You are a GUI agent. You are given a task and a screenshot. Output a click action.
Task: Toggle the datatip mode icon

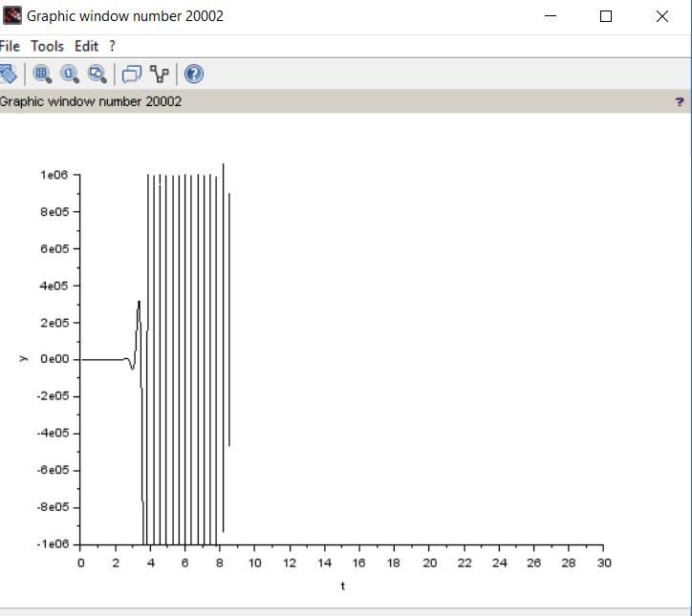pyautogui.click(x=160, y=74)
